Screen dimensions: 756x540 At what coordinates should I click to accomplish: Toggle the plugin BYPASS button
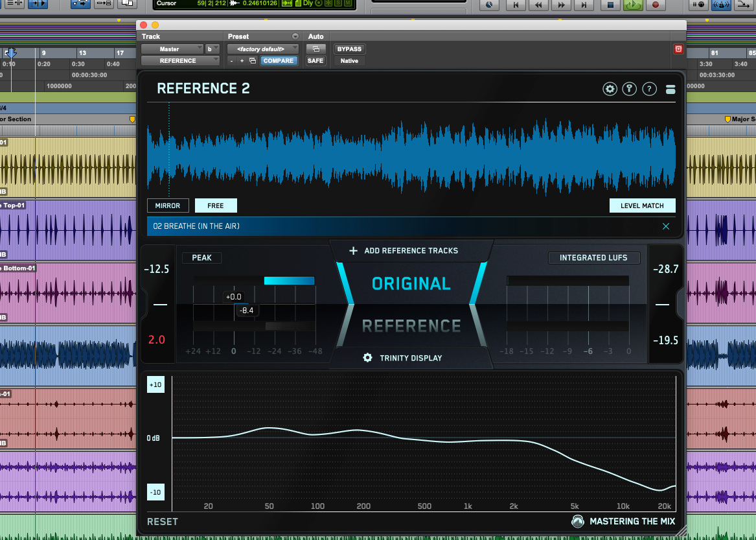[x=349, y=49]
